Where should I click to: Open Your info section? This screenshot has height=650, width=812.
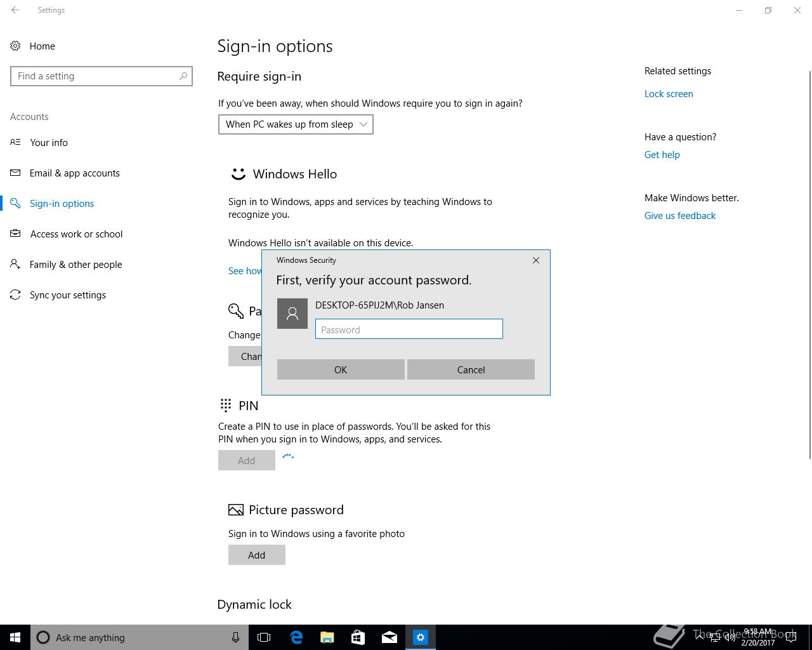(x=49, y=143)
